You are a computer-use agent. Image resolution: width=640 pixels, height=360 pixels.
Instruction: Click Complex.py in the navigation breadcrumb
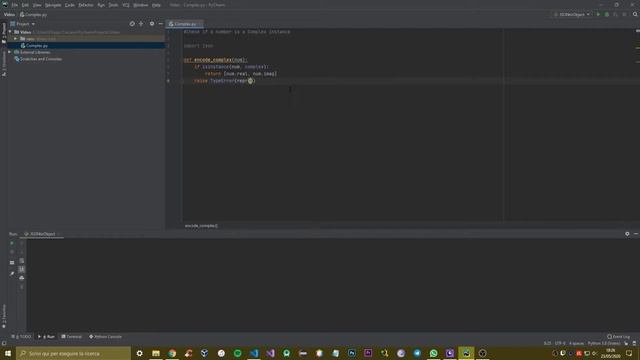coord(33,15)
